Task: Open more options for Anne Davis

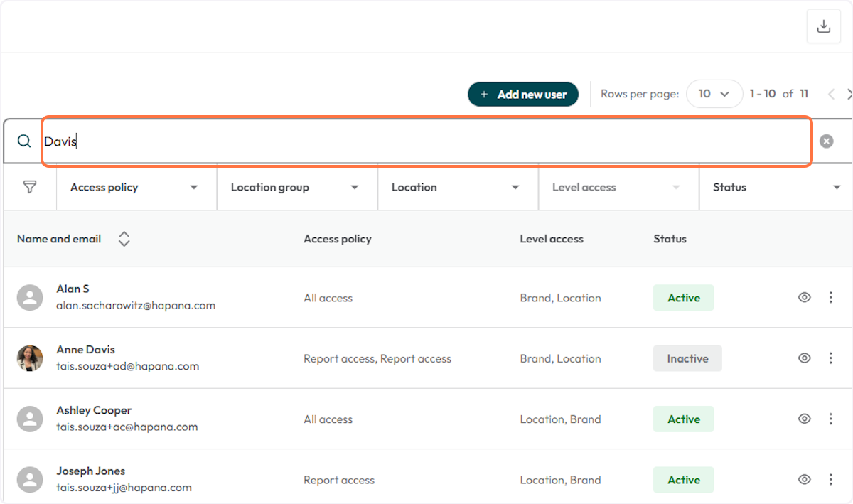Action: 830,358
